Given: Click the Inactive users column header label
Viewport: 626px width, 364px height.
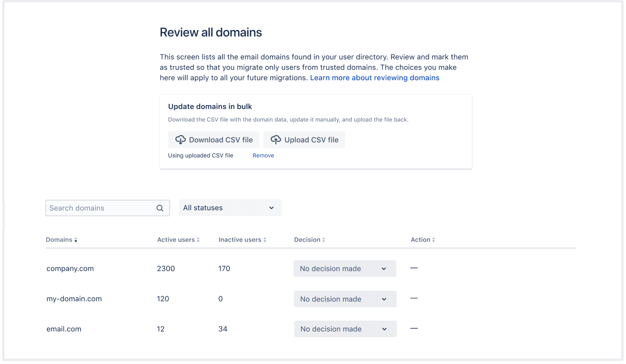Looking at the screenshot, I should [240, 240].
